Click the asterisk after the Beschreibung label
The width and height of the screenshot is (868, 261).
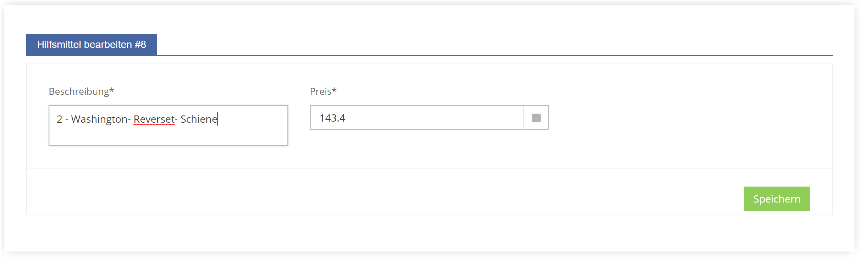pyautogui.click(x=112, y=89)
